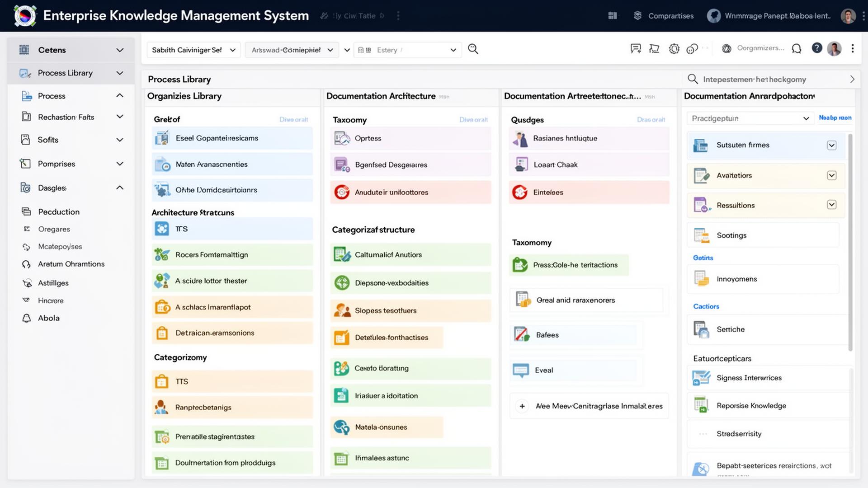Open the Arsswad-Comiepiiel dropdown
Screen dimensions: 868x488
(292, 50)
